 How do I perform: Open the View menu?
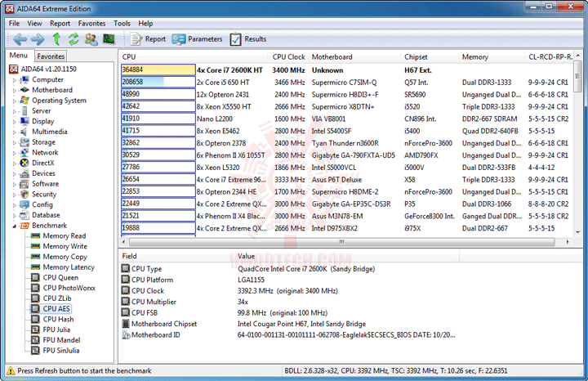click(x=34, y=23)
